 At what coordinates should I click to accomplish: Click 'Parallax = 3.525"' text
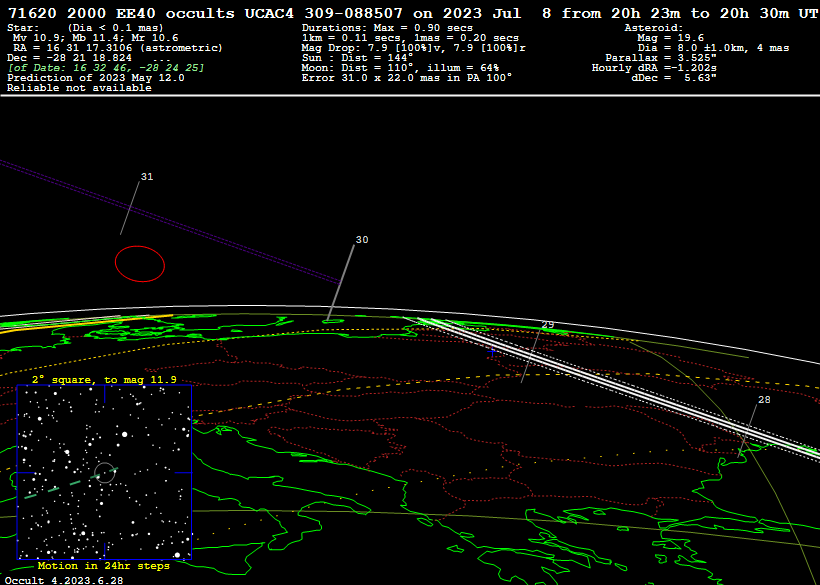pos(661,58)
